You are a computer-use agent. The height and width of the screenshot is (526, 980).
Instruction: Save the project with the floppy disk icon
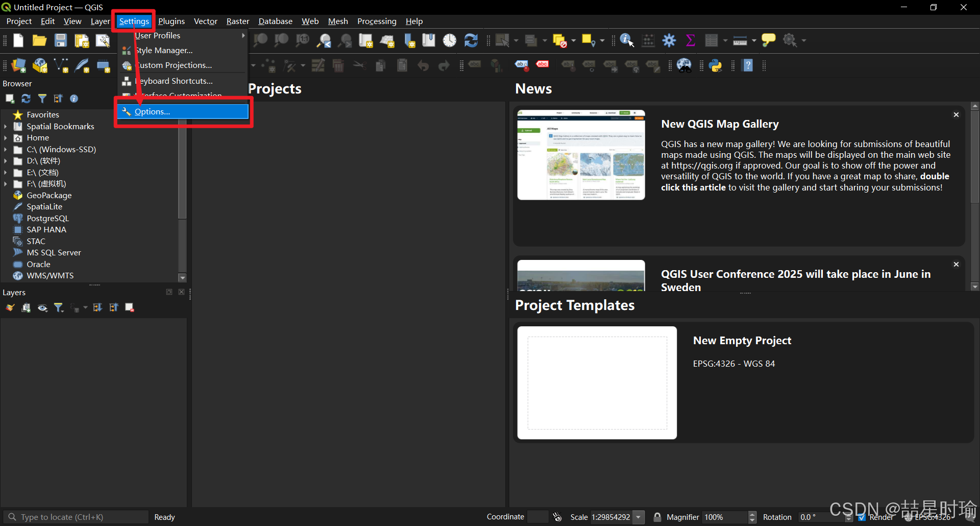[x=61, y=40]
